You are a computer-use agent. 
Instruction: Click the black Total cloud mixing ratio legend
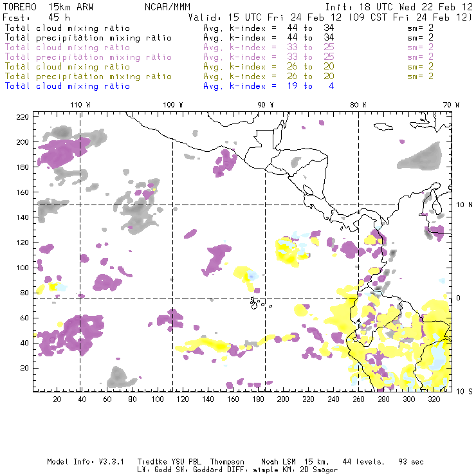click(68, 28)
